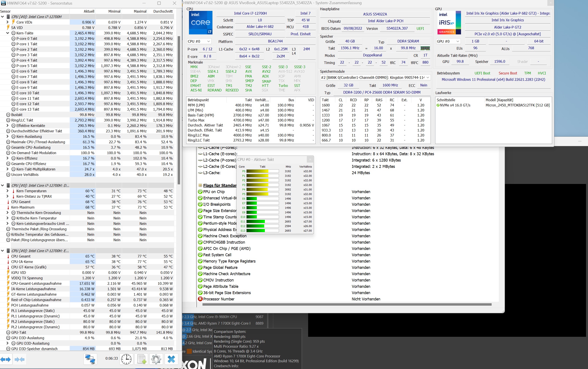Close the CPU #0 Aktiver Takt popup
This screenshot has height=369, width=588.
310,160
